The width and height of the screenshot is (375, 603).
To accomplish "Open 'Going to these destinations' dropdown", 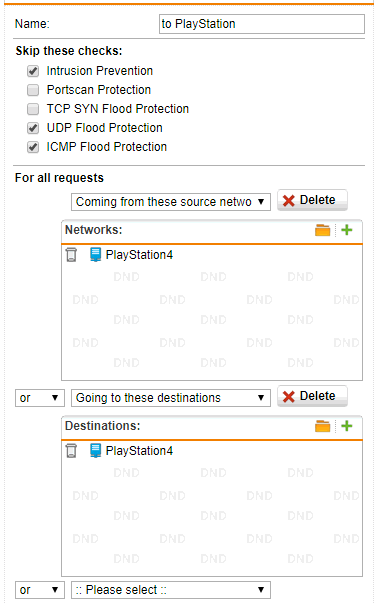I will (171, 398).
